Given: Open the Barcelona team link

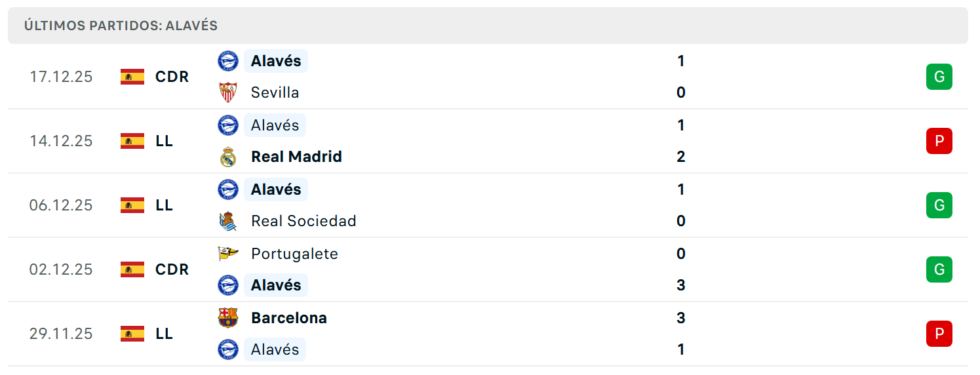Looking at the screenshot, I should coord(289,318).
